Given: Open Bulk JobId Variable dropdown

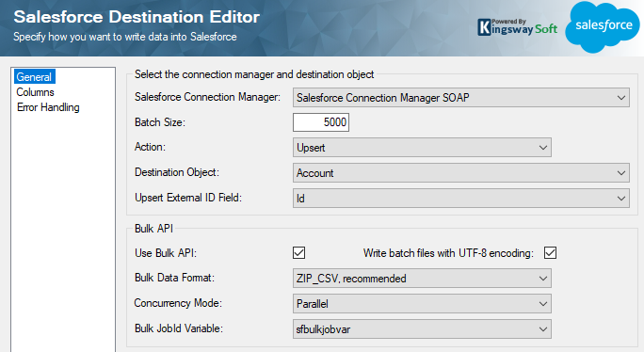Looking at the screenshot, I should tap(422, 329).
